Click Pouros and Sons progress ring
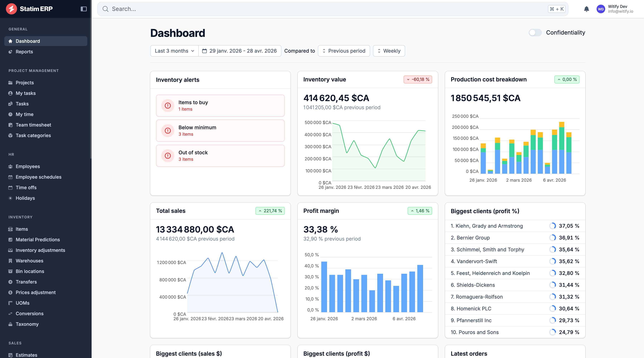This screenshot has width=644, height=358. pyautogui.click(x=553, y=332)
